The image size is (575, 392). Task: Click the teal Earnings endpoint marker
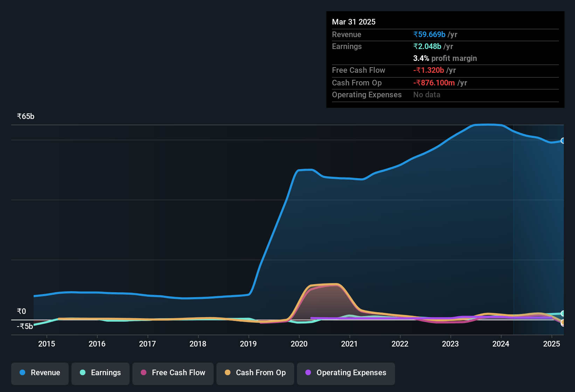tap(563, 313)
